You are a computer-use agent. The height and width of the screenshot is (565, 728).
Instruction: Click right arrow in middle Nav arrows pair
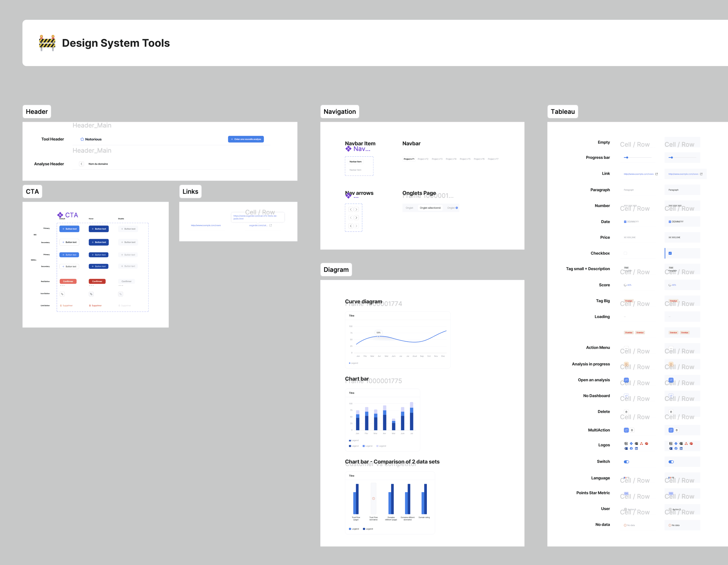coord(356,218)
